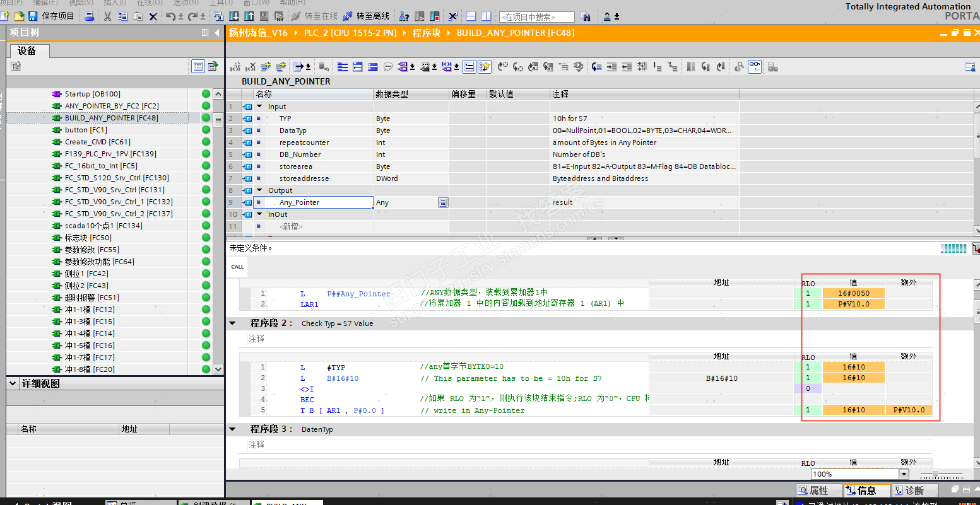Expand the InOut section in interface table
The width and height of the screenshot is (980, 505).
259,214
